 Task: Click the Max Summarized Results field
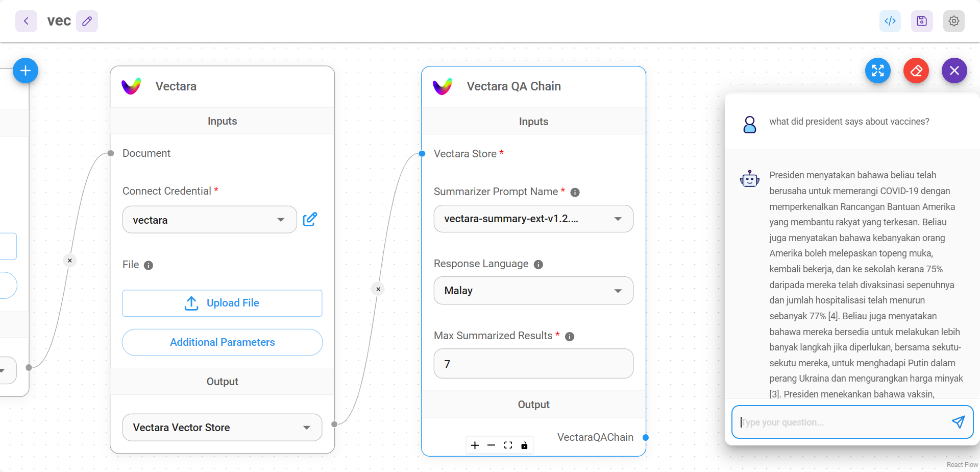pos(533,364)
